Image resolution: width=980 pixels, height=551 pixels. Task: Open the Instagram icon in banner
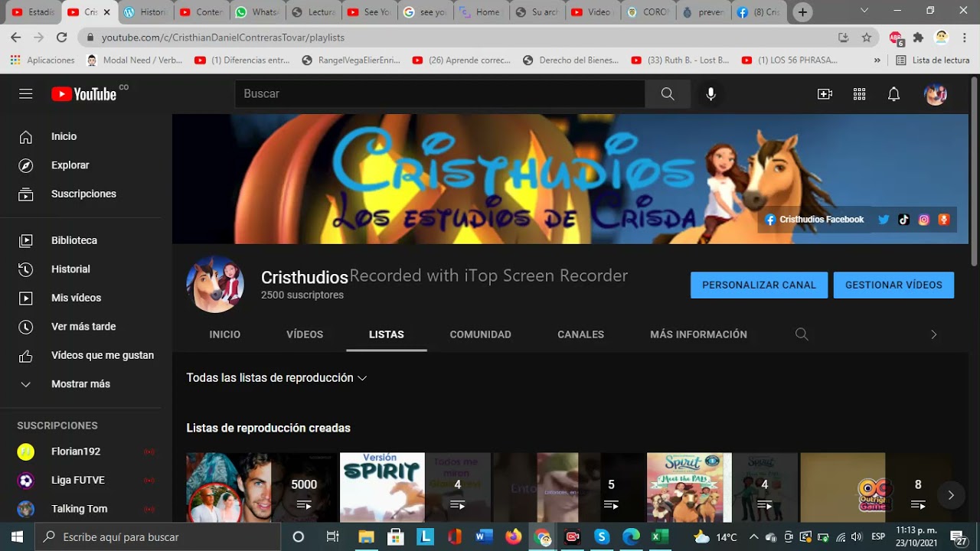924,220
